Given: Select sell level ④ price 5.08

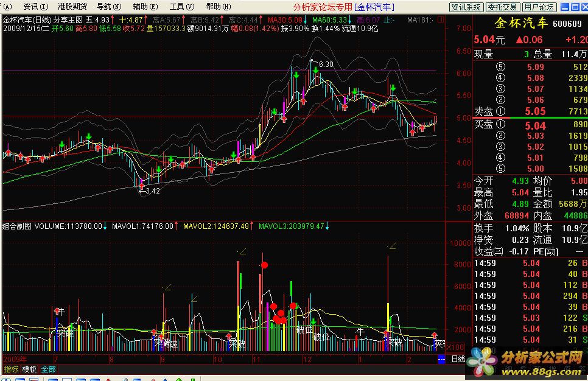Looking at the screenshot, I should [536, 78].
